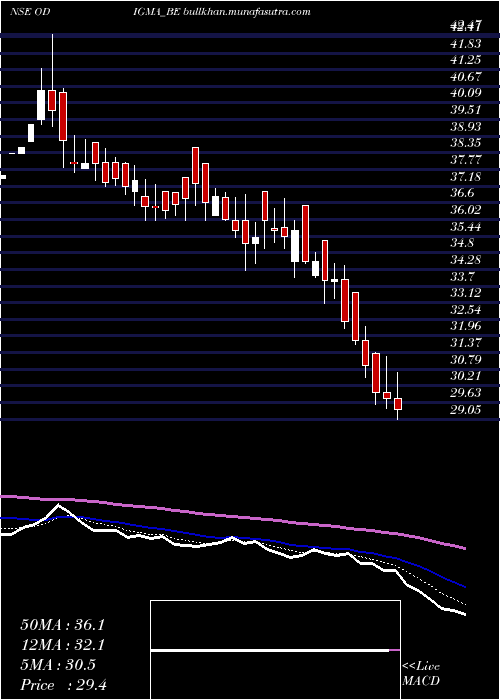Screen dimensions: 500x700
Task: Click the 30.79 price axis label
Action: (x=465, y=359)
